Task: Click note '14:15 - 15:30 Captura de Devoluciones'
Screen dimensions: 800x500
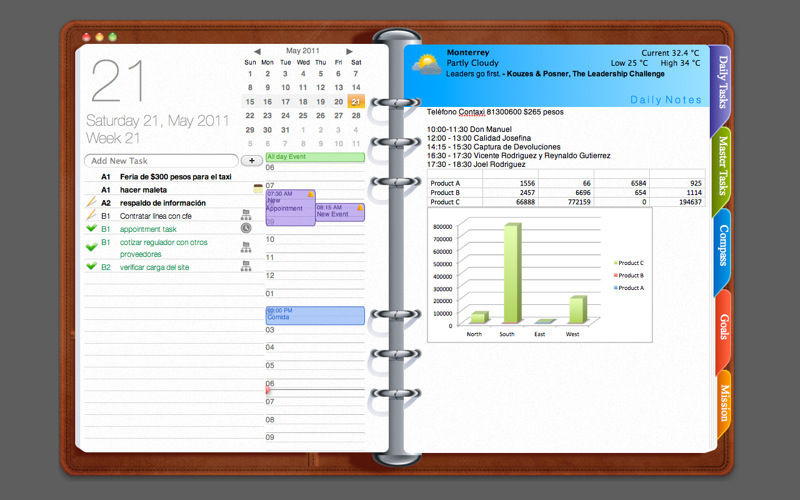Action: click(493, 146)
